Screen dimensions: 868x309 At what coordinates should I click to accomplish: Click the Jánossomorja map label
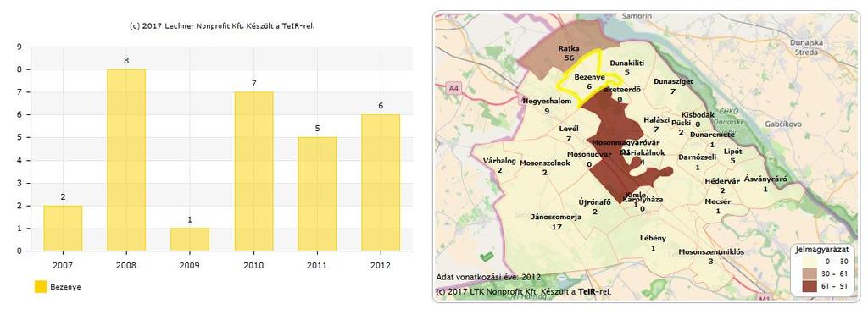pyautogui.click(x=556, y=218)
